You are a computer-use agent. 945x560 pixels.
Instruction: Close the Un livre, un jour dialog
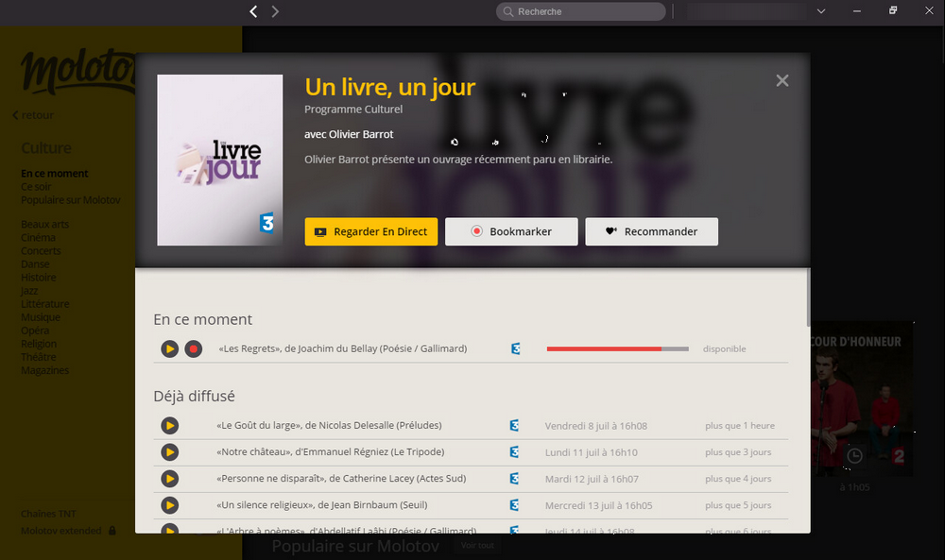[782, 81]
